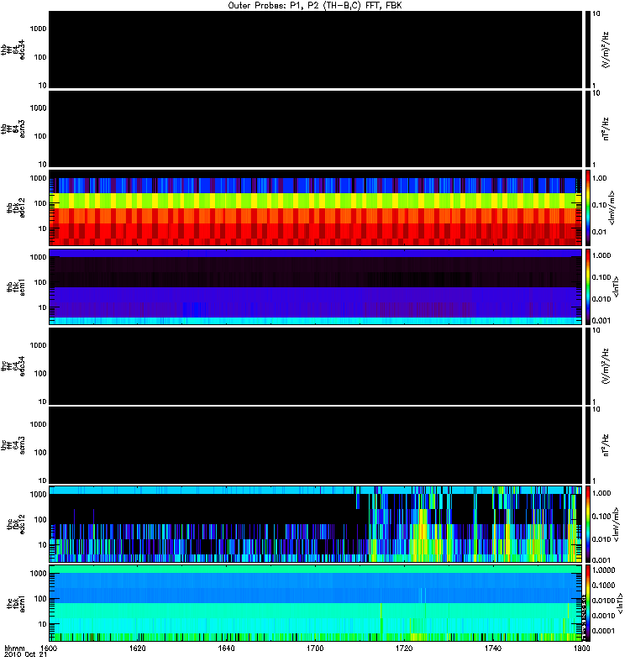Click the "1.00" value on thb edc12 color bar

coord(599,178)
